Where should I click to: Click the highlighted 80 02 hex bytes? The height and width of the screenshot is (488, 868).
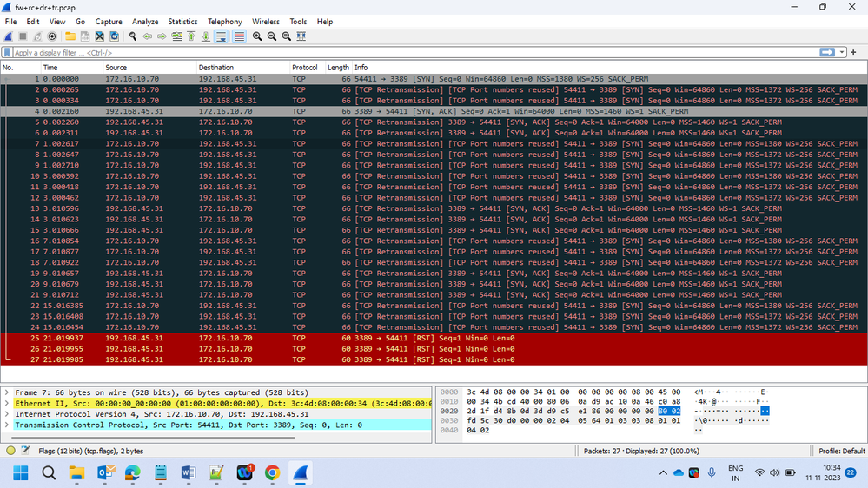click(669, 411)
